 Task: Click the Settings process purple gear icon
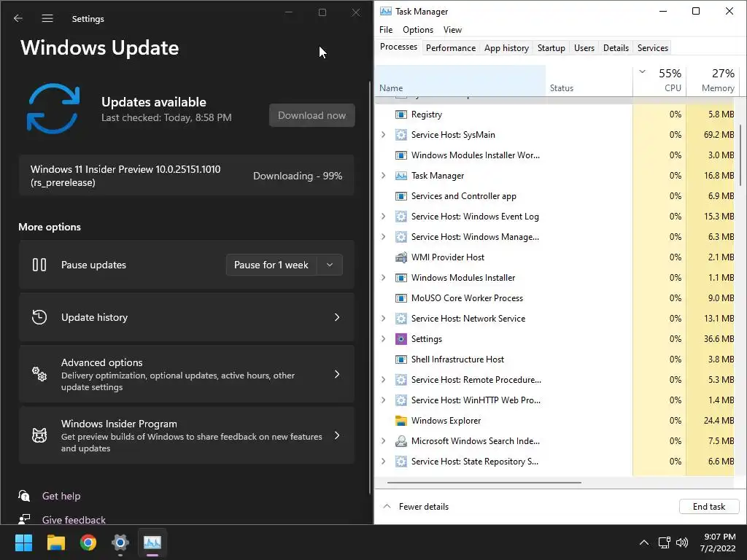[401, 339]
